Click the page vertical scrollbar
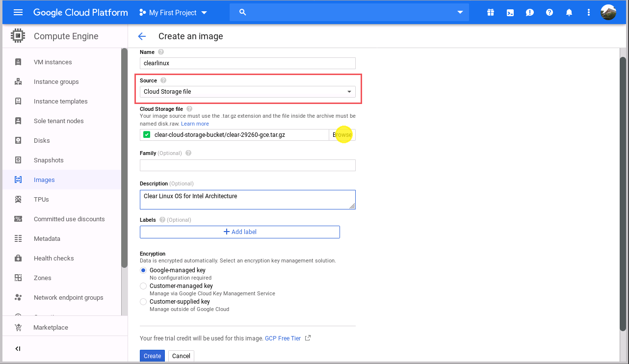629x364 pixels. (x=623, y=194)
